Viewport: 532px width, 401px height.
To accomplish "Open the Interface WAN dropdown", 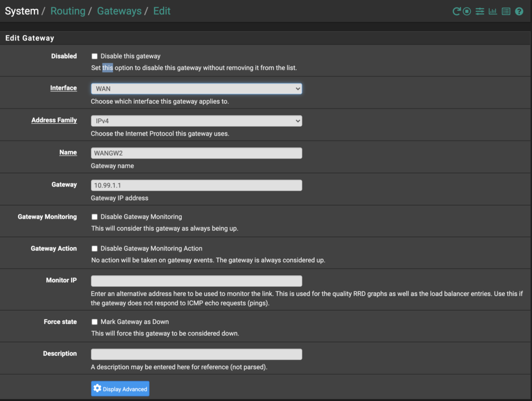I will click(x=196, y=89).
